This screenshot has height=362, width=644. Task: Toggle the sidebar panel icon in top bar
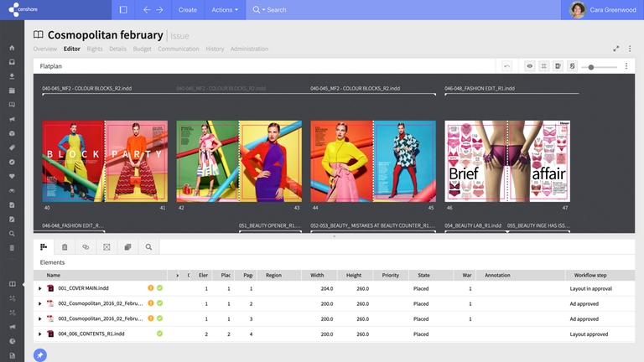point(123,9)
